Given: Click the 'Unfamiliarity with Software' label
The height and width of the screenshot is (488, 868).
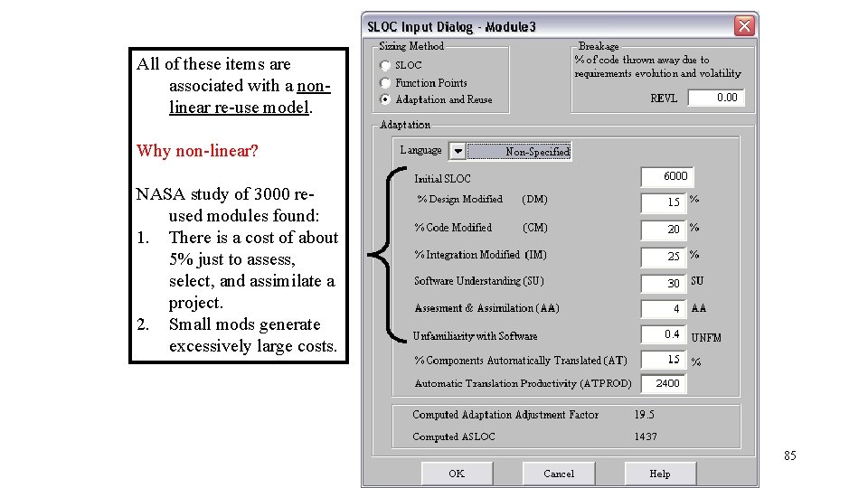Looking at the screenshot, I should pyautogui.click(x=475, y=336).
